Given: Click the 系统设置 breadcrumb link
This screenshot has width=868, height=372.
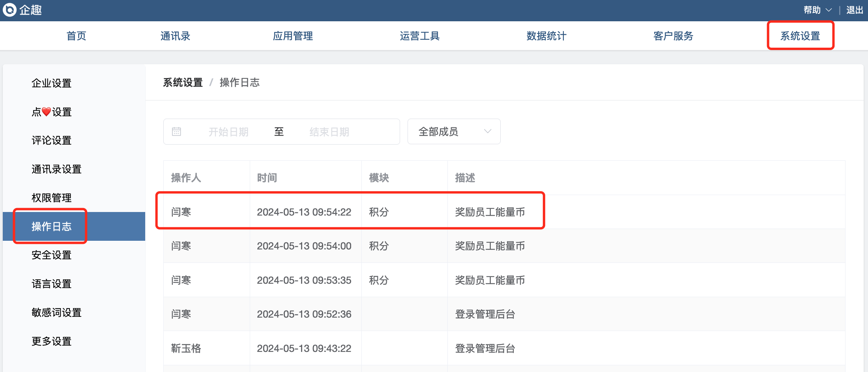Looking at the screenshot, I should click(183, 82).
